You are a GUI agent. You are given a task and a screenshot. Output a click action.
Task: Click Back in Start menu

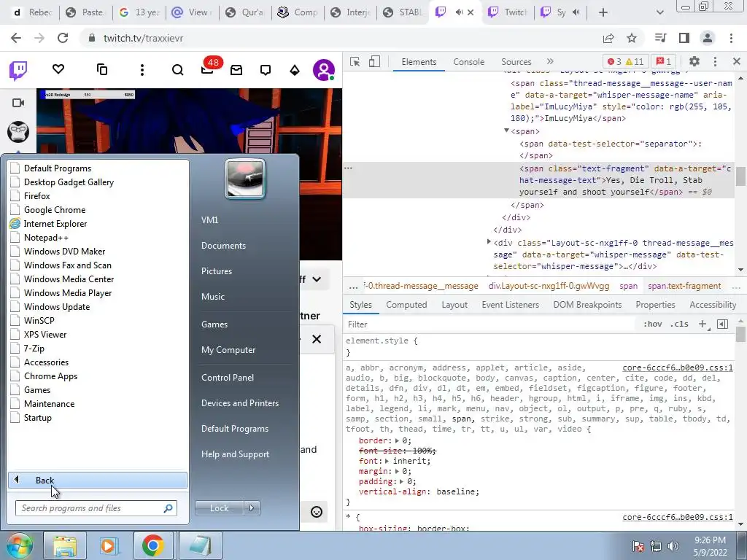(x=98, y=480)
